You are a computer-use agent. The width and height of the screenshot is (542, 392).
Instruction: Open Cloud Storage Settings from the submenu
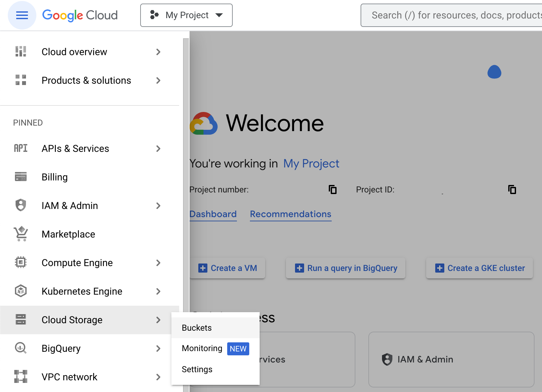pos(197,369)
